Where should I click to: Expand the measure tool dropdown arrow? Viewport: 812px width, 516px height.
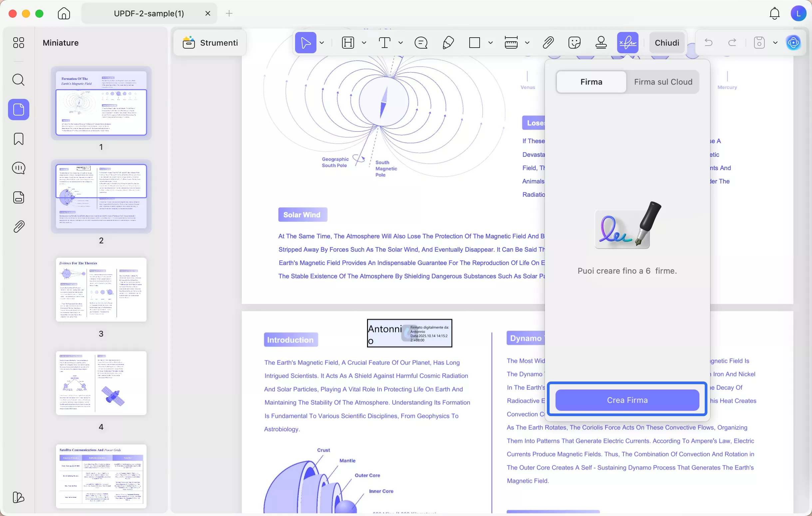pyautogui.click(x=527, y=43)
